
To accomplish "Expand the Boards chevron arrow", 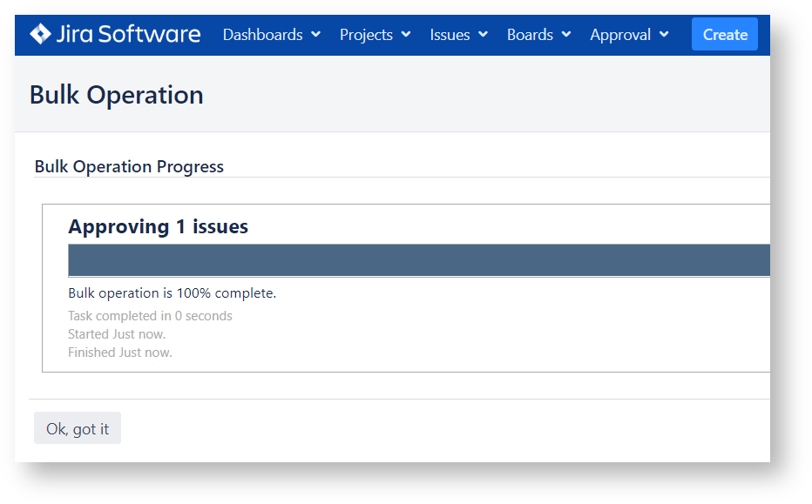I will coord(566,35).
